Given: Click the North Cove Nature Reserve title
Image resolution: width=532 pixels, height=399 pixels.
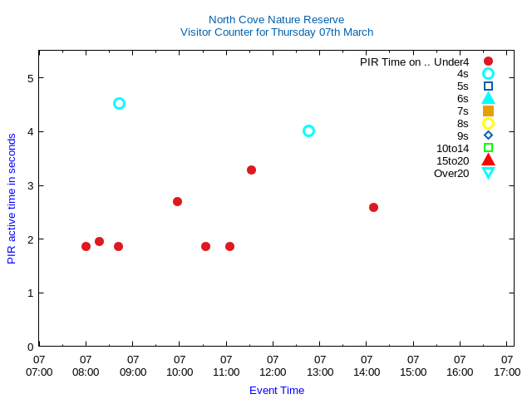Looking at the screenshot, I should coord(276,19).
